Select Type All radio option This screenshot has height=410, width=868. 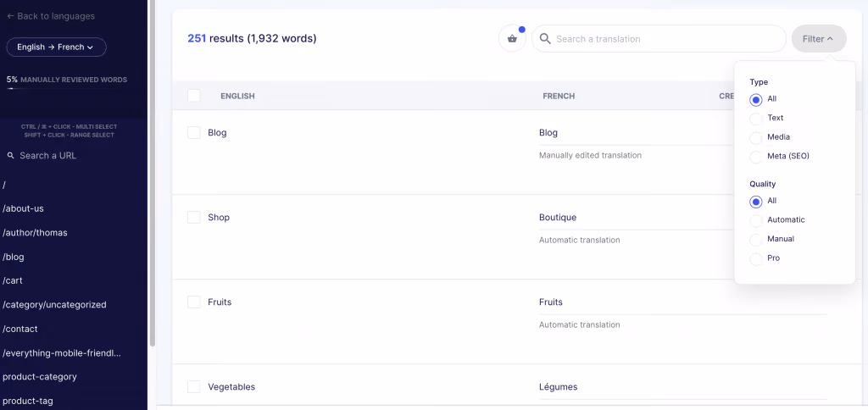(x=755, y=100)
